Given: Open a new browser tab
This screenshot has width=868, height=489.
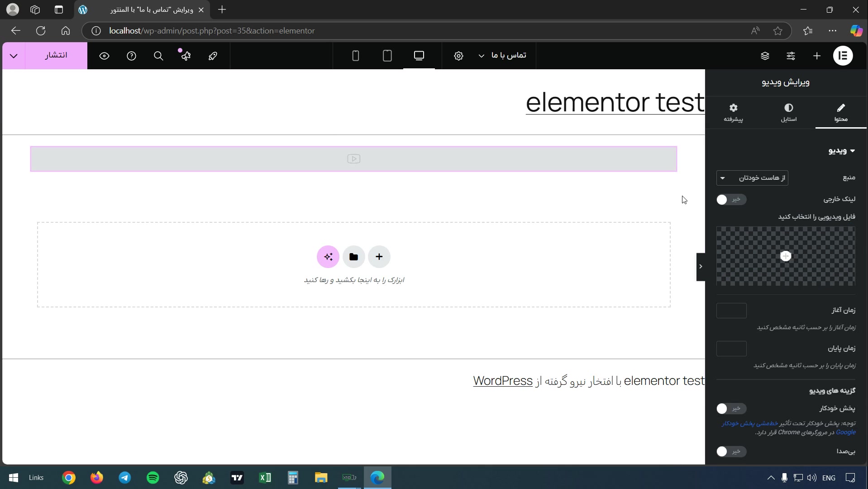Looking at the screenshot, I should coord(222,10).
